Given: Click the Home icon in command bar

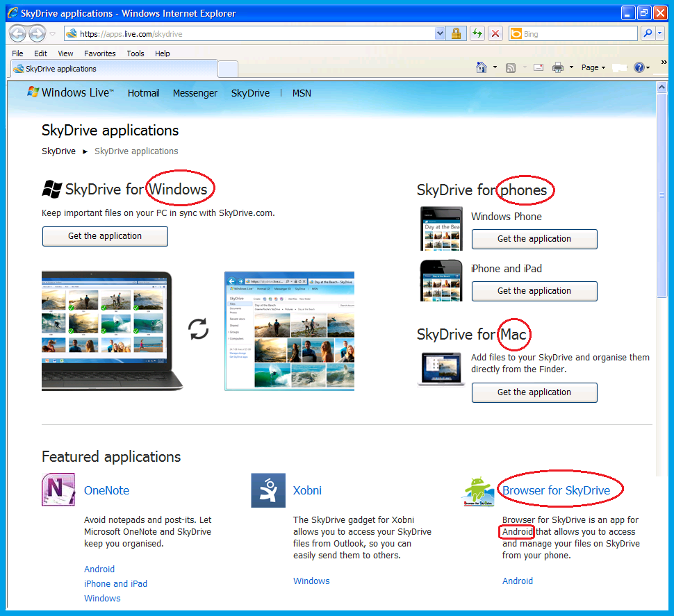Looking at the screenshot, I should (x=482, y=67).
